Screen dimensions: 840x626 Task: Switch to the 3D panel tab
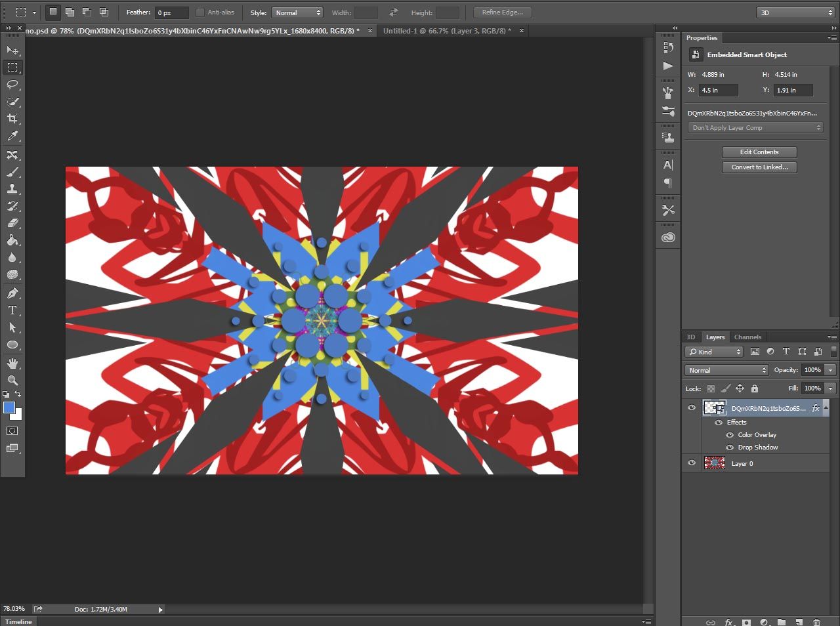click(x=690, y=337)
